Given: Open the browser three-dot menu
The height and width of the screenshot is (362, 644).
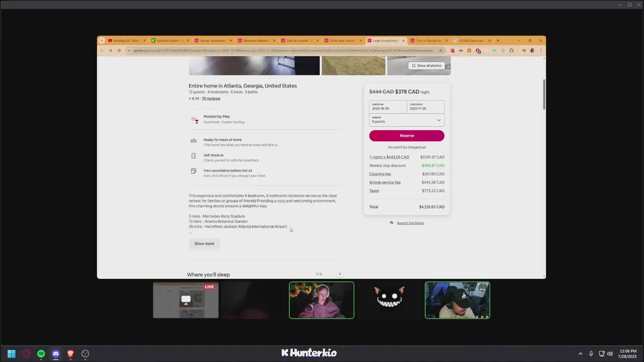Looking at the screenshot, I should (x=540, y=50).
